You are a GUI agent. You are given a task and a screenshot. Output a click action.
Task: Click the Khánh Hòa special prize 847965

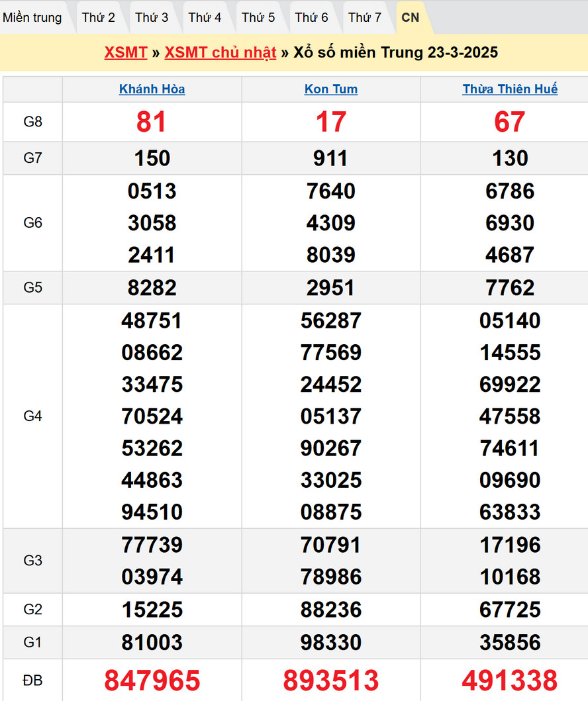[x=152, y=680]
